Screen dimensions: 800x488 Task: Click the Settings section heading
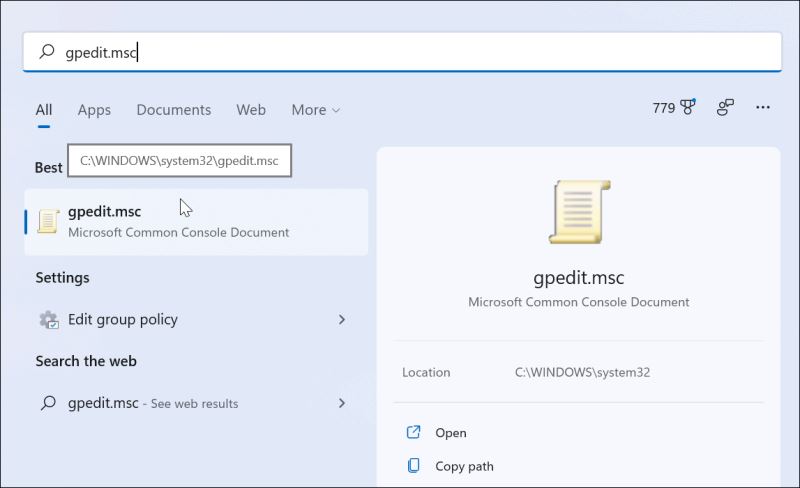(x=62, y=278)
